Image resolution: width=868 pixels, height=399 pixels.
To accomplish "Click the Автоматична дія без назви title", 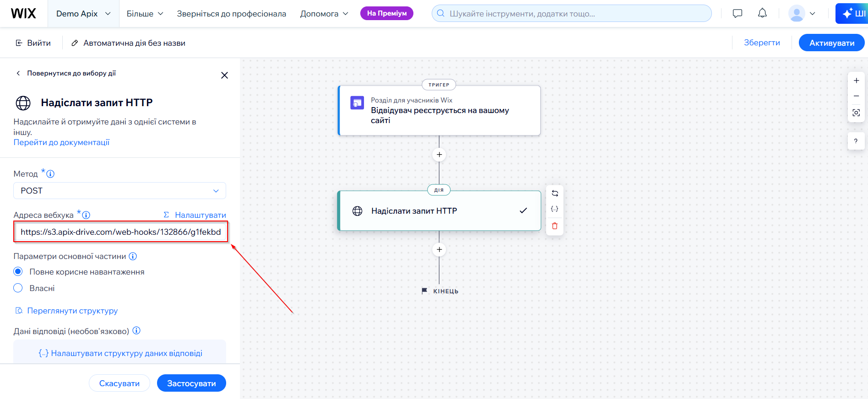I will pos(134,43).
